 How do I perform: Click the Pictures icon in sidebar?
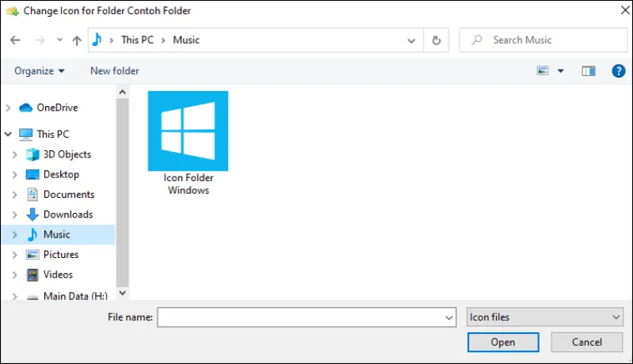(x=32, y=255)
